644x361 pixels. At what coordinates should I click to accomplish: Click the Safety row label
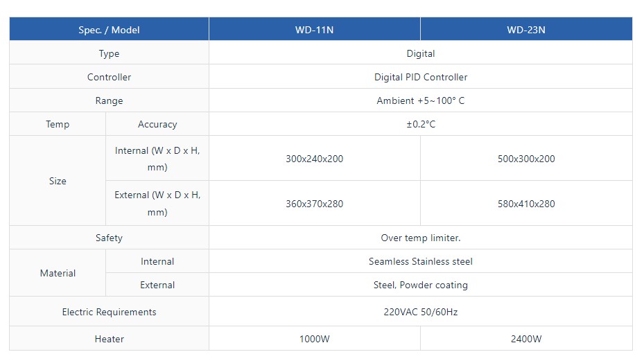click(109, 238)
